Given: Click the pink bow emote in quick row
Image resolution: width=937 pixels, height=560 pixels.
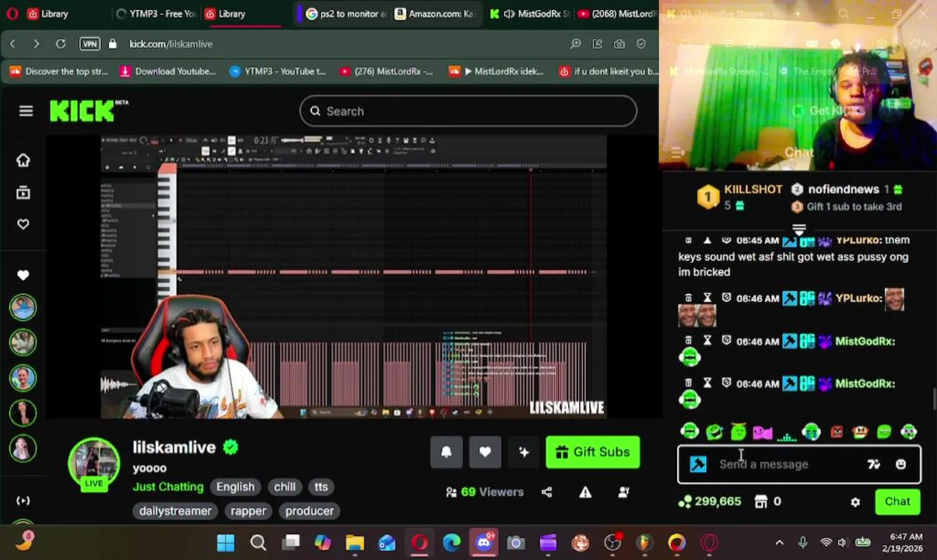Looking at the screenshot, I should [x=763, y=432].
